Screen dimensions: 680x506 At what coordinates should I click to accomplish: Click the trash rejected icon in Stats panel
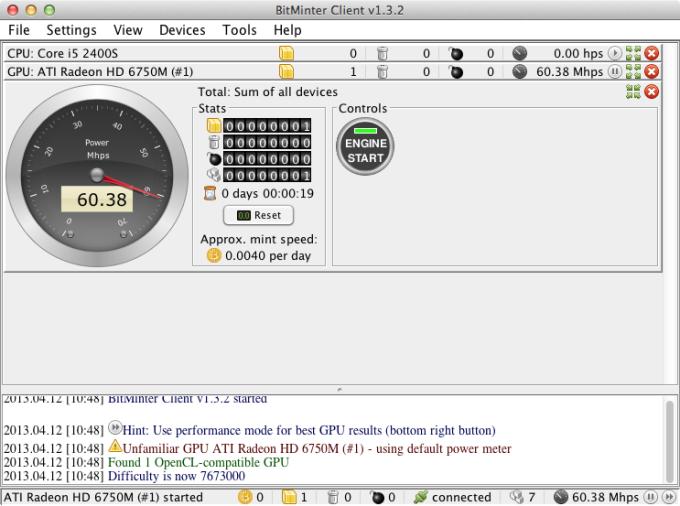point(214,142)
